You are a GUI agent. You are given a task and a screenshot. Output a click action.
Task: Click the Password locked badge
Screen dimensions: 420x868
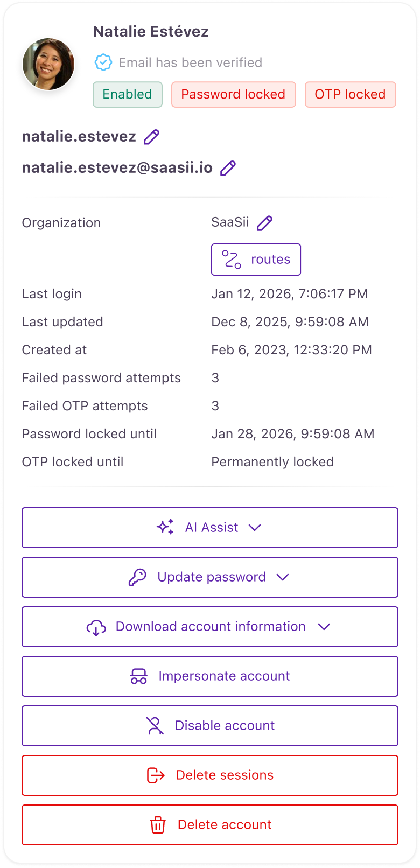233,94
